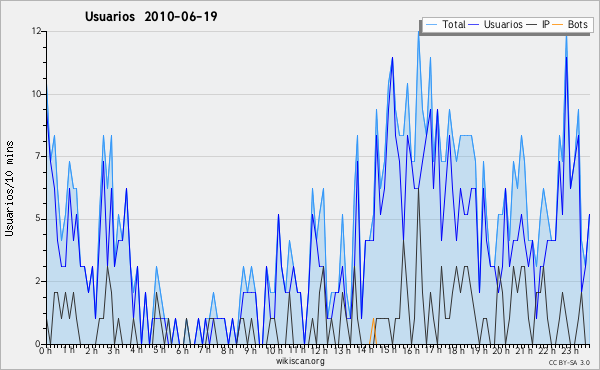This screenshot has width=600, height=370.
Task: Click the x-axis label '18 h'
Action: pyautogui.click(x=456, y=350)
